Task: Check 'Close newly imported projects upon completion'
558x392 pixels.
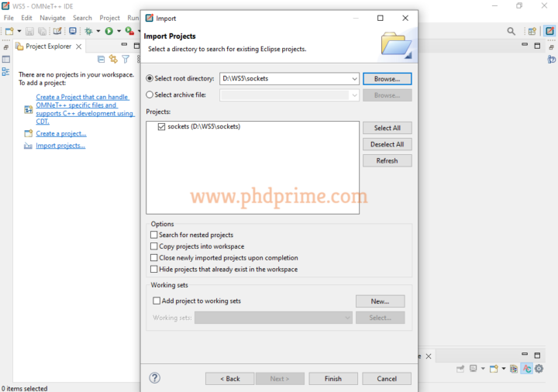Action: (153, 257)
